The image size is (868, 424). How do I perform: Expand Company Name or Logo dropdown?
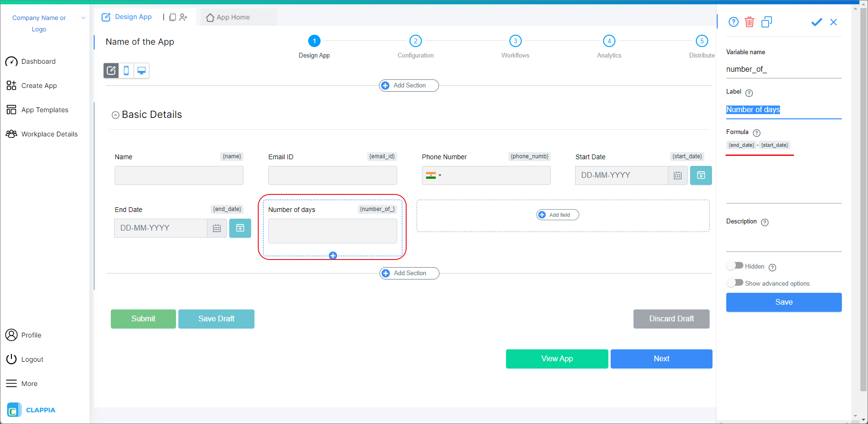(x=83, y=18)
